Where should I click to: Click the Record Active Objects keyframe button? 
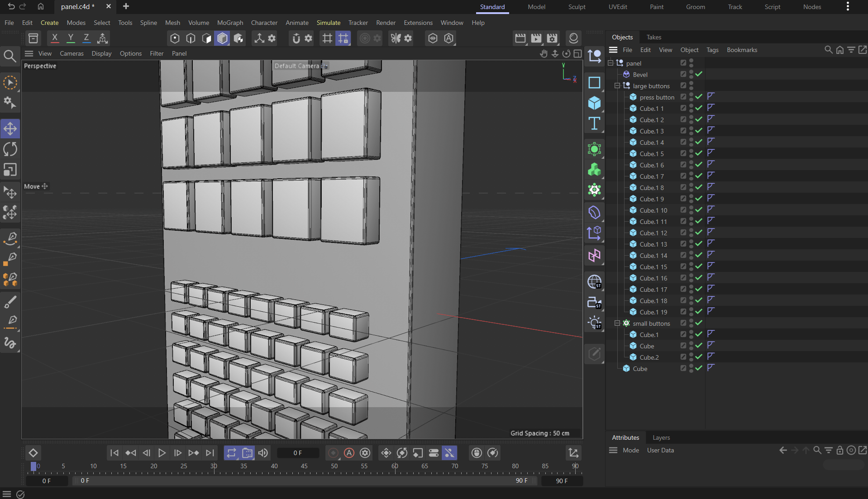(333, 453)
